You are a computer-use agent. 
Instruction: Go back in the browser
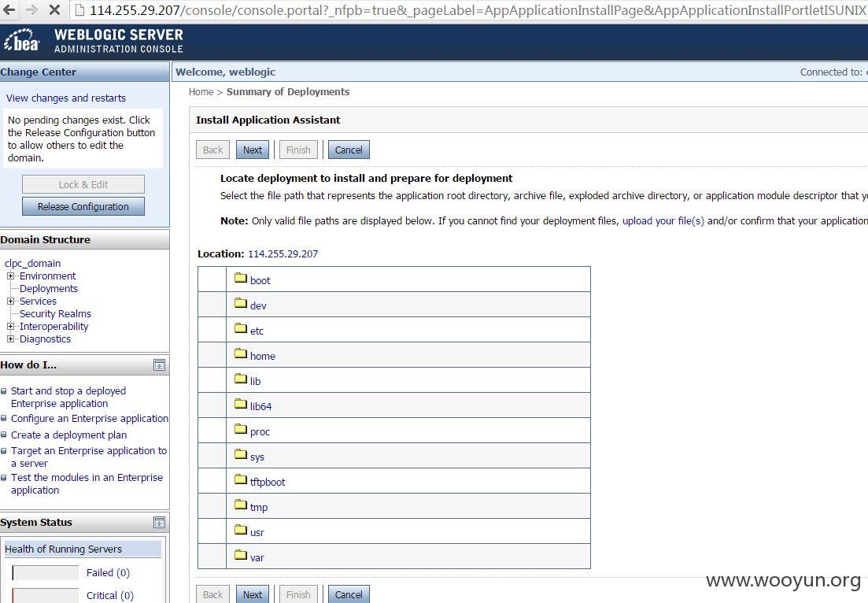[x=10, y=9]
